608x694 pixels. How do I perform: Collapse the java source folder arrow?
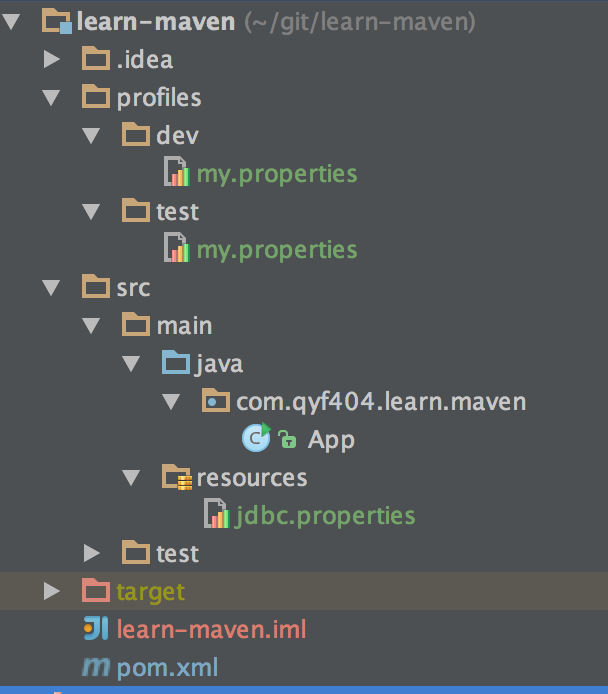[131, 364]
